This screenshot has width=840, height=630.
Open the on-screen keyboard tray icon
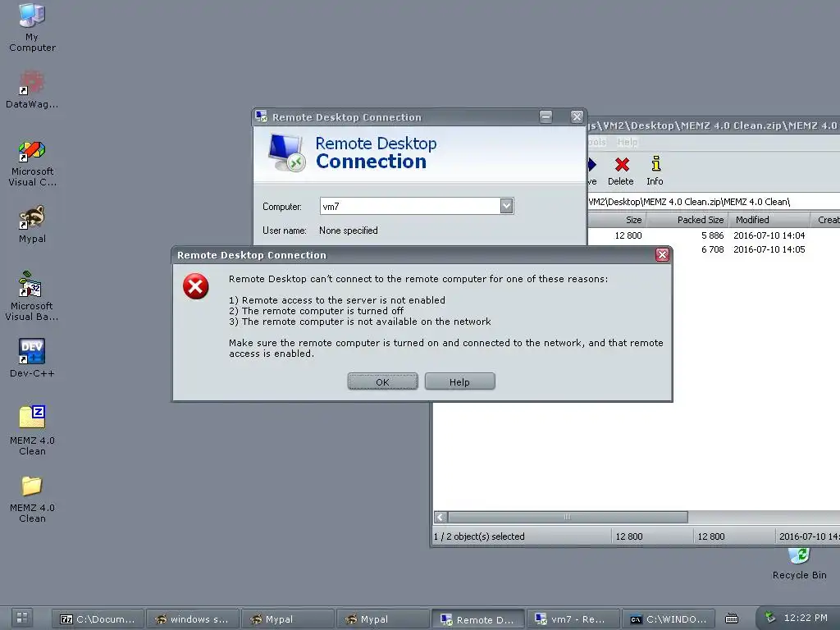point(732,619)
